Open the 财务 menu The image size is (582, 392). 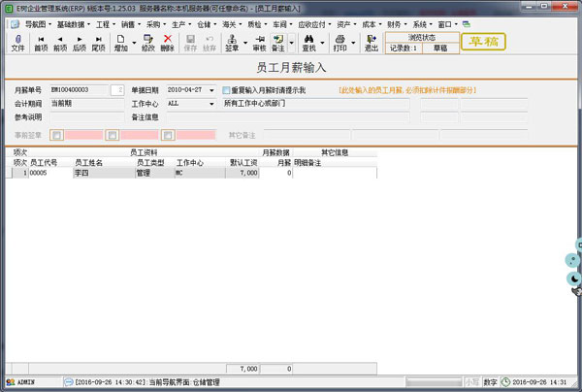click(397, 24)
